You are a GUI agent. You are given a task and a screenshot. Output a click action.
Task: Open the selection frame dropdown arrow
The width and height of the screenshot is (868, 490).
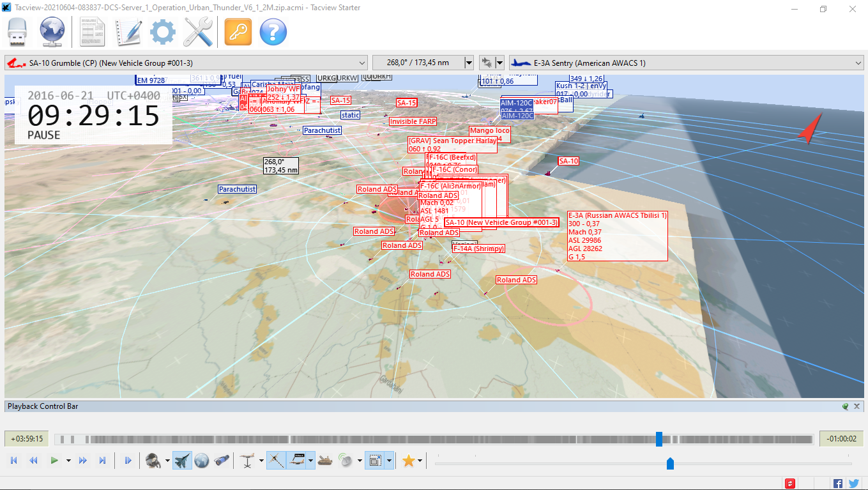(x=389, y=461)
